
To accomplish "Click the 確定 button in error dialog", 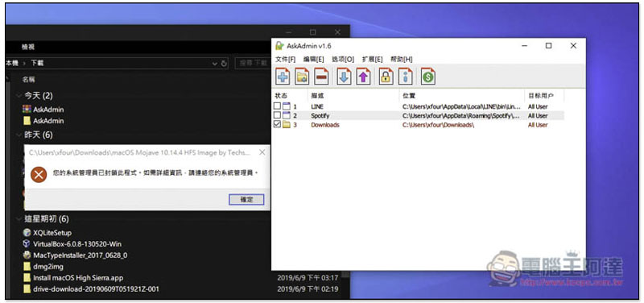I will pyautogui.click(x=246, y=199).
